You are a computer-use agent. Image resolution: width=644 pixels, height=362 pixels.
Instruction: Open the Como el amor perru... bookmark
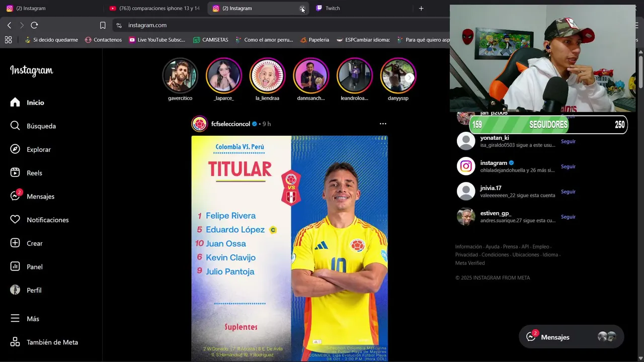[x=264, y=40]
